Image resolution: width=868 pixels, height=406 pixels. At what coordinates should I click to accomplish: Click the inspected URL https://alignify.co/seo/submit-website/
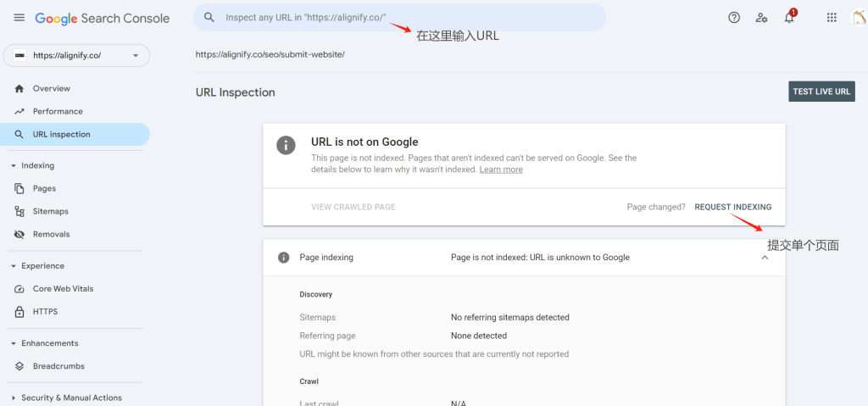(x=270, y=55)
